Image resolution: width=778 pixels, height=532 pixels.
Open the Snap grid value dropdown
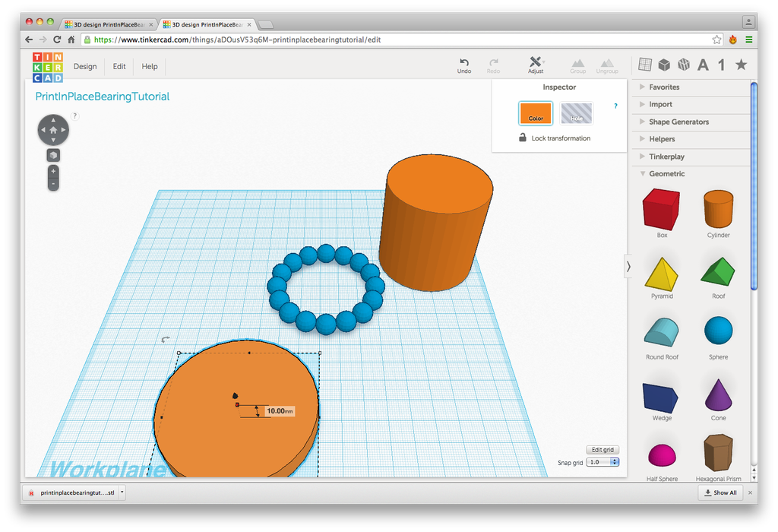click(x=602, y=462)
